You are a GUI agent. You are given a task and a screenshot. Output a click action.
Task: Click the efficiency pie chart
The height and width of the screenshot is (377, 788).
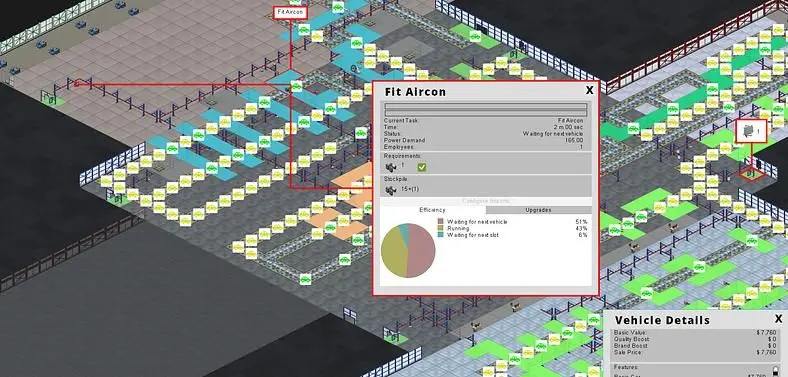click(x=408, y=250)
